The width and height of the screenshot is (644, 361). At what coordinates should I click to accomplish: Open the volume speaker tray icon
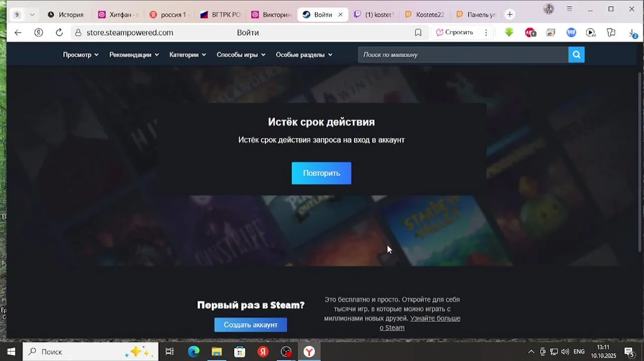[x=565, y=351]
